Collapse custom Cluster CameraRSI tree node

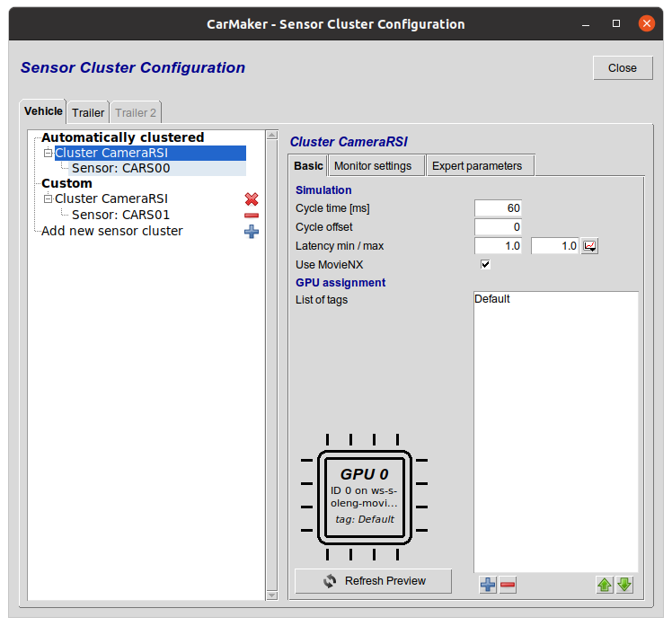coord(49,199)
